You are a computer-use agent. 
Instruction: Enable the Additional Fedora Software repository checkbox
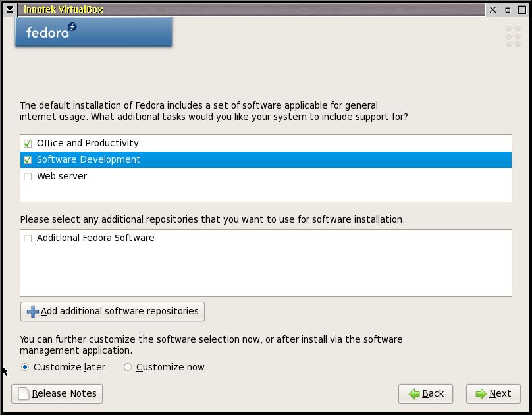(28, 238)
